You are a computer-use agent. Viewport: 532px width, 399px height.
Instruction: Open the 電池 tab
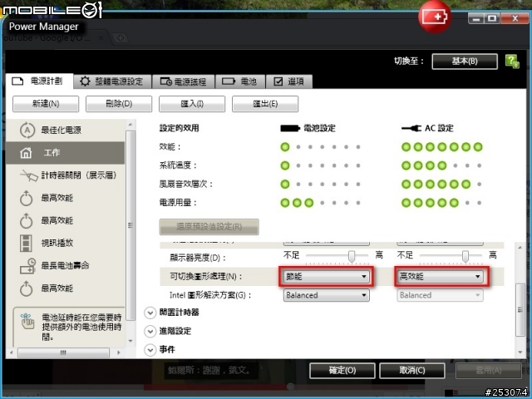240,81
